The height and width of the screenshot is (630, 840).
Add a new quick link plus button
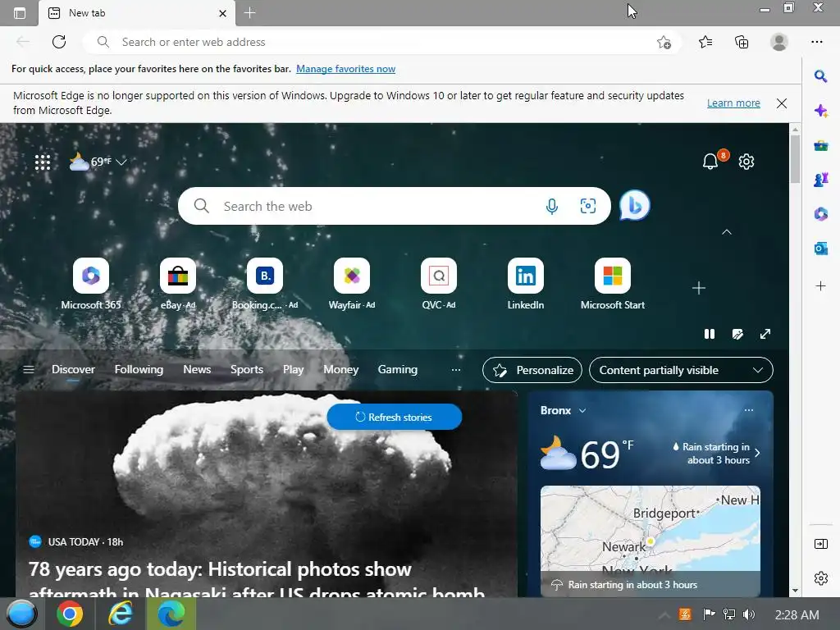click(699, 288)
